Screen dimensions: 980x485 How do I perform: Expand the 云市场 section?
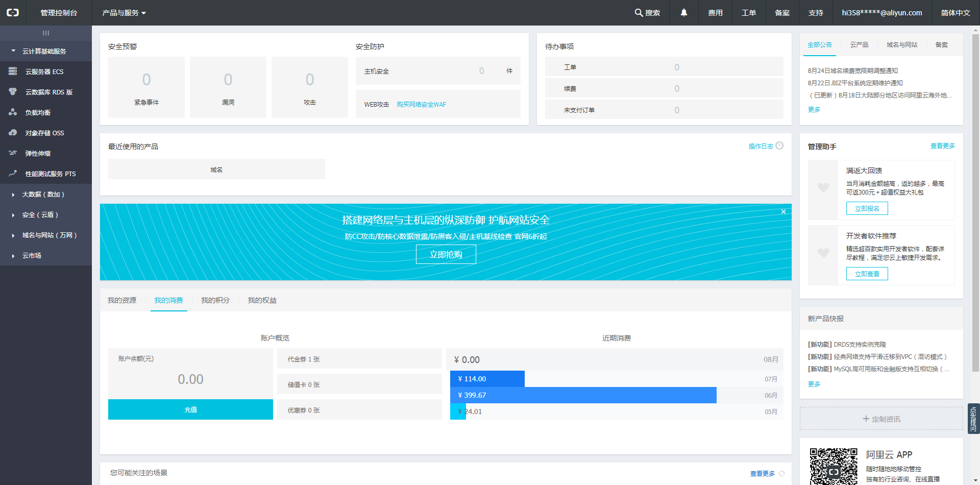tap(46, 255)
